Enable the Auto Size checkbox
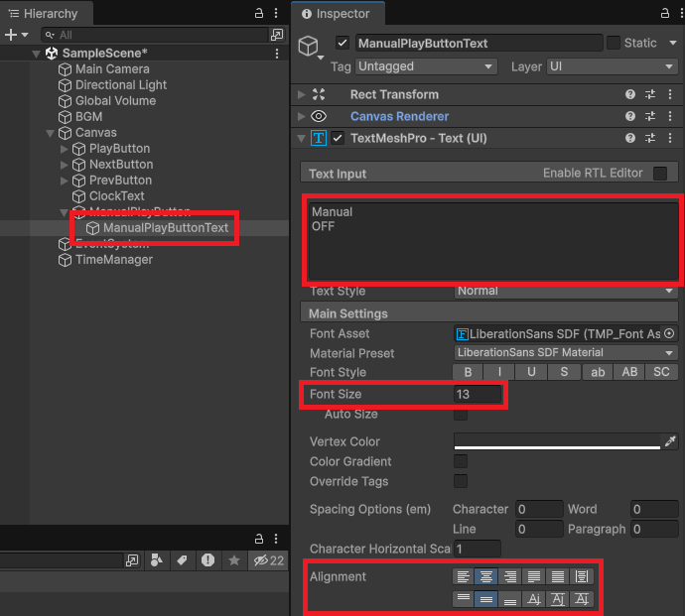The width and height of the screenshot is (685, 616). click(461, 414)
